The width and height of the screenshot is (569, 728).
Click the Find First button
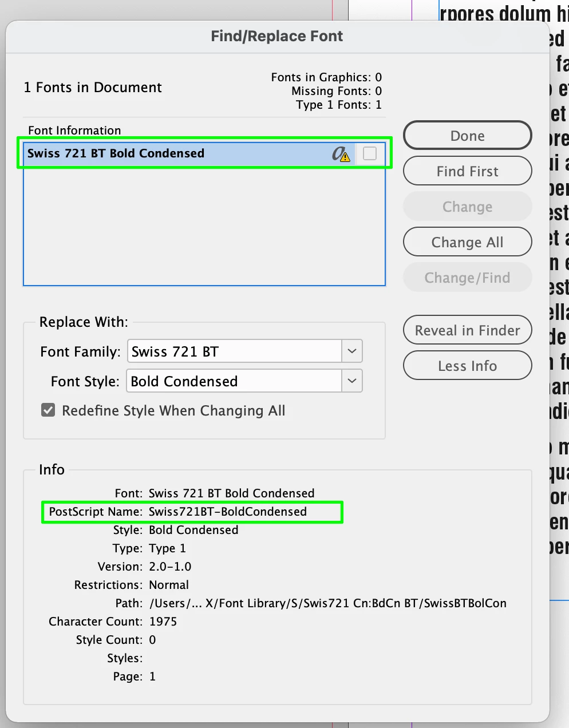pyautogui.click(x=468, y=171)
